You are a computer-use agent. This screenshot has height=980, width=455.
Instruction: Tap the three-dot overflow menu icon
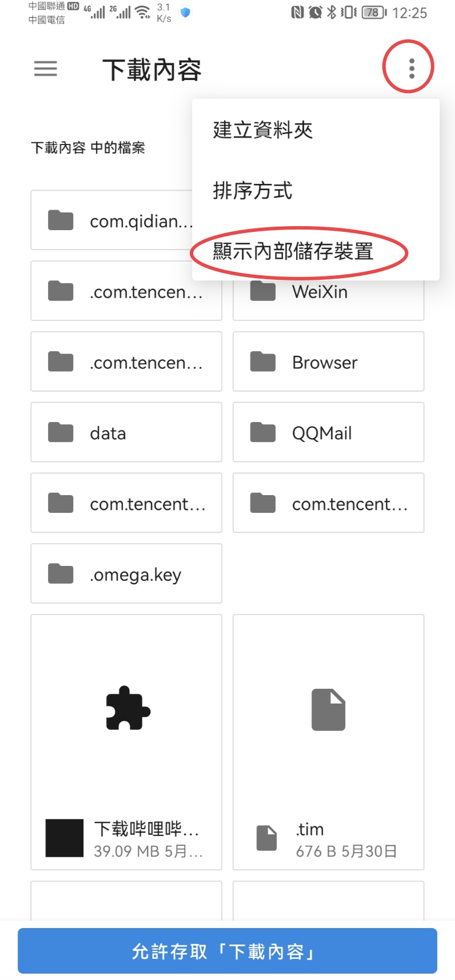(x=411, y=69)
